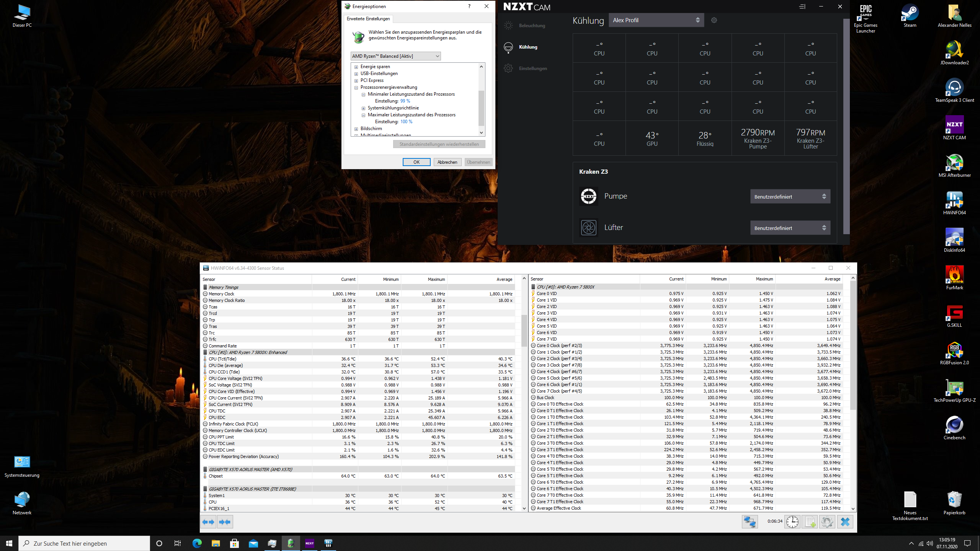The height and width of the screenshot is (551, 980).
Task: Open the profile gear icon in NZXT CAM
Action: (714, 20)
